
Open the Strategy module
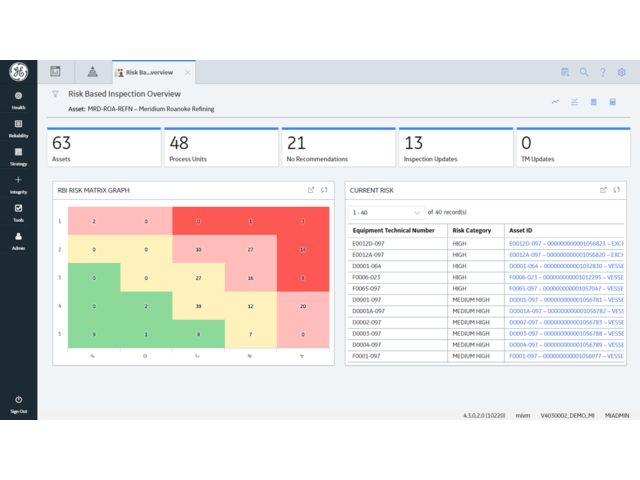(x=18, y=156)
